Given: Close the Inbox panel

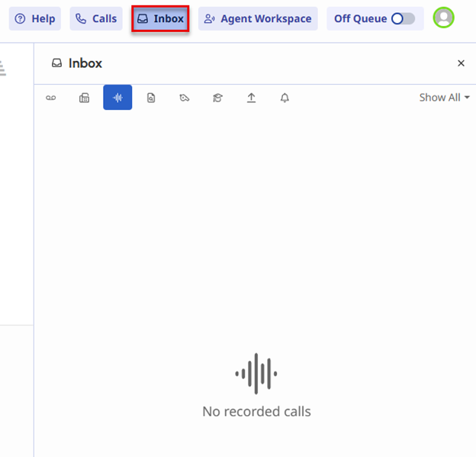Looking at the screenshot, I should pos(461,63).
